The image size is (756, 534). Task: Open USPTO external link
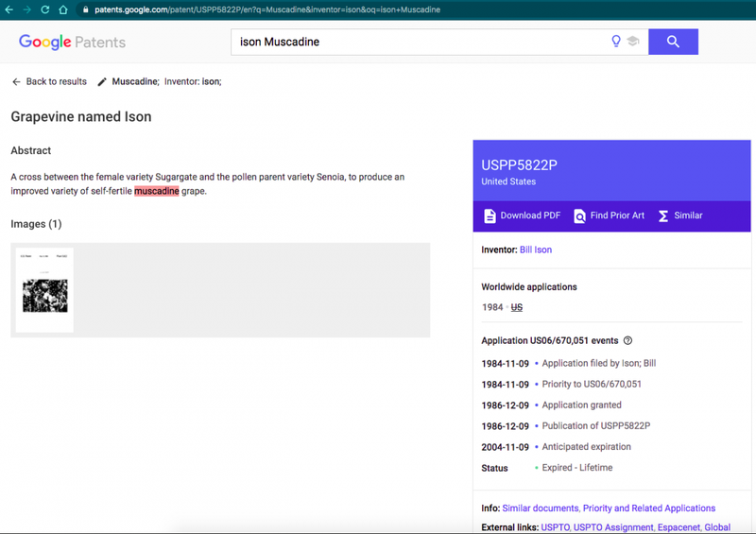[555, 527]
